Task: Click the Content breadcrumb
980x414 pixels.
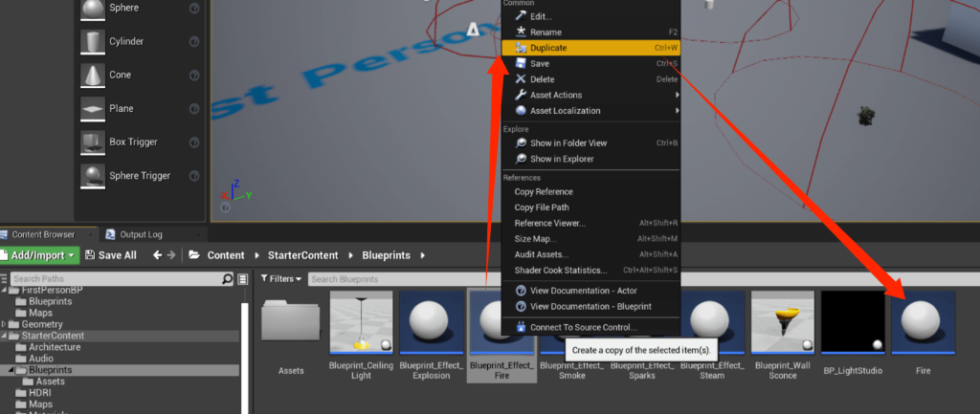Action: tap(226, 255)
